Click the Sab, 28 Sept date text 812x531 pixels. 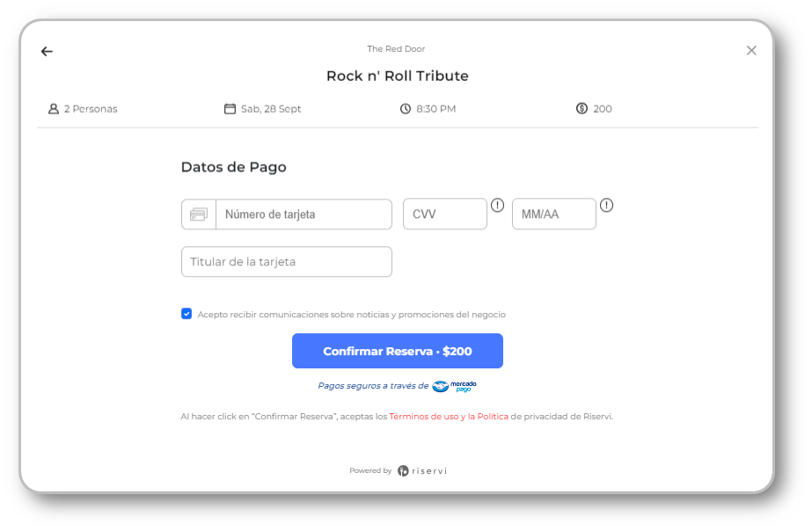[x=271, y=109]
